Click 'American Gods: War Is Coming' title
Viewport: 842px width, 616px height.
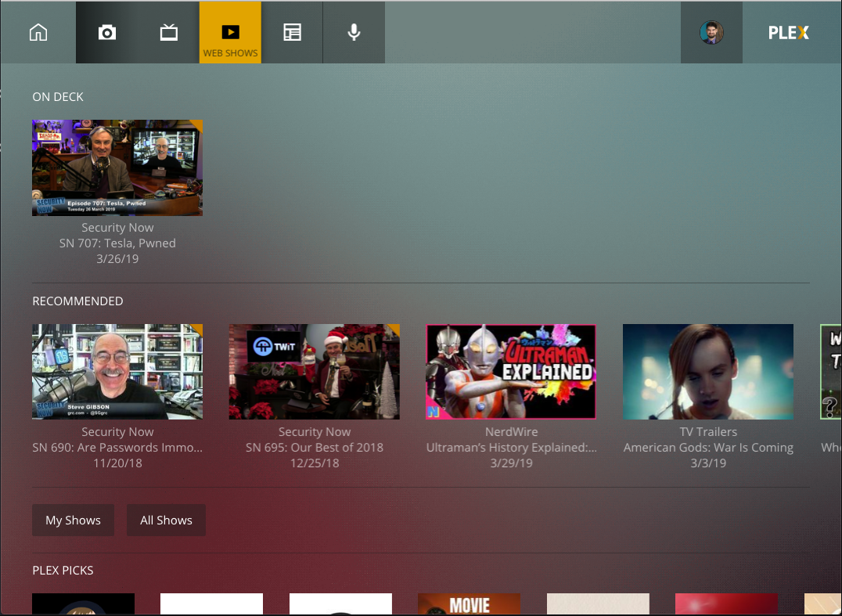[x=708, y=448]
